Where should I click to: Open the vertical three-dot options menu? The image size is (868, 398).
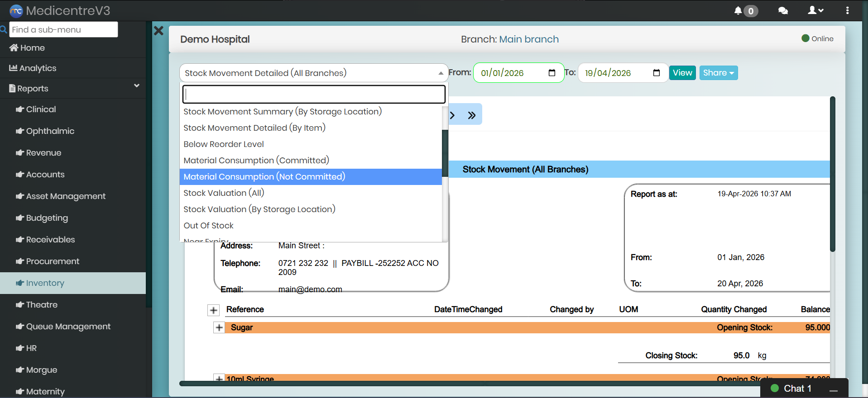[x=847, y=10]
